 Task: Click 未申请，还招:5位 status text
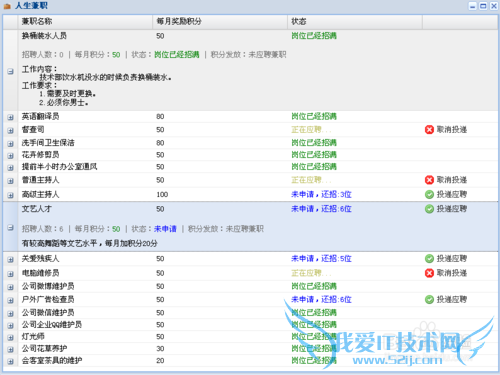(x=321, y=259)
